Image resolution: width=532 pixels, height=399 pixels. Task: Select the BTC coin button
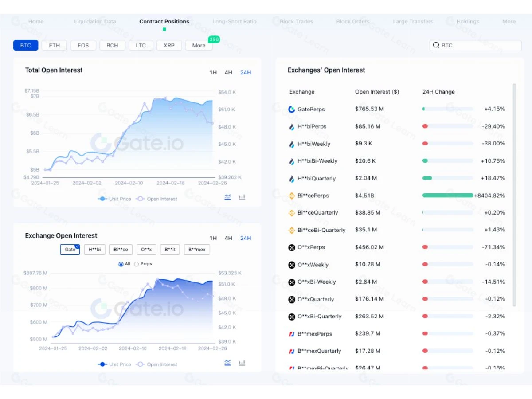[26, 45]
